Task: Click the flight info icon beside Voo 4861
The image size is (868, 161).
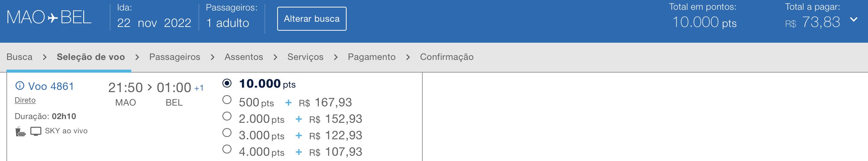Action: pyautogui.click(x=20, y=86)
